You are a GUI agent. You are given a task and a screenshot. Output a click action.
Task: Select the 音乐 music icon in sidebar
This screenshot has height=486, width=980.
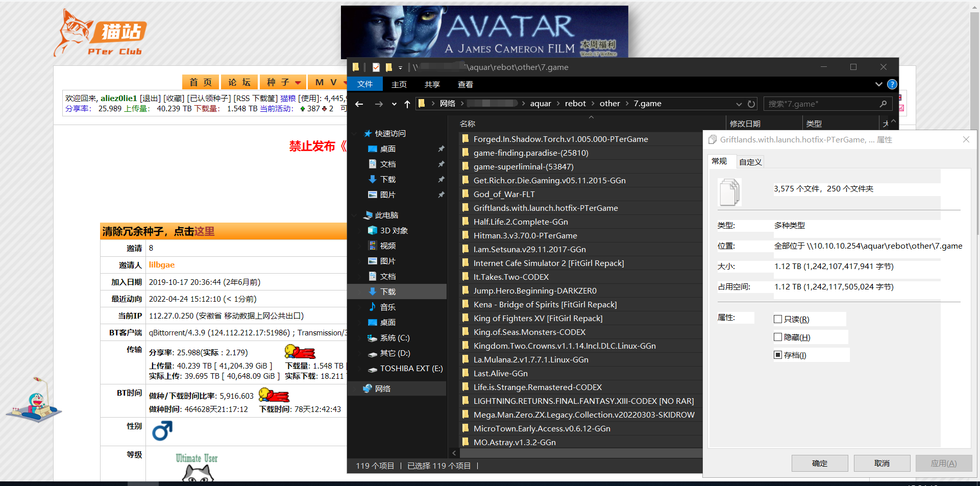point(373,307)
